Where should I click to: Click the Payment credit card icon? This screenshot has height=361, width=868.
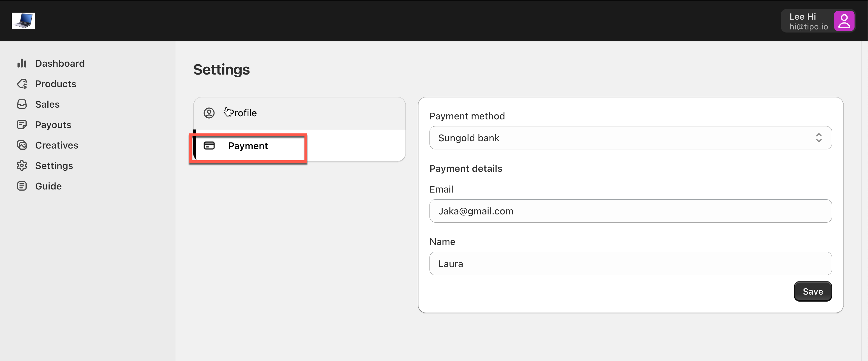click(209, 146)
